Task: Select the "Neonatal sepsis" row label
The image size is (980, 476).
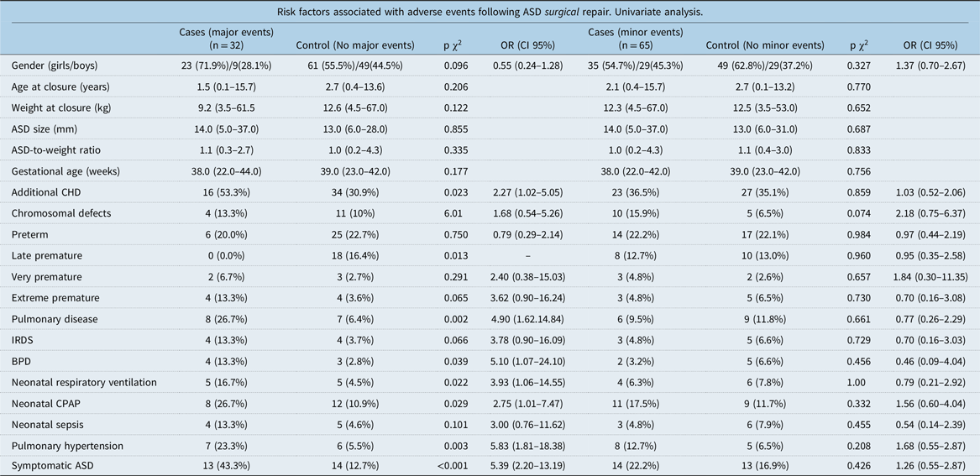Action: tap(47, 424)
